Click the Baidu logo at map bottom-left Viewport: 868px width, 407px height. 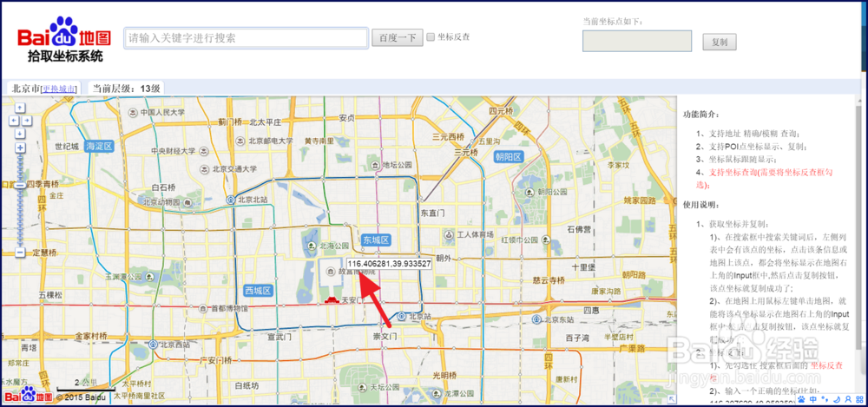29,396
